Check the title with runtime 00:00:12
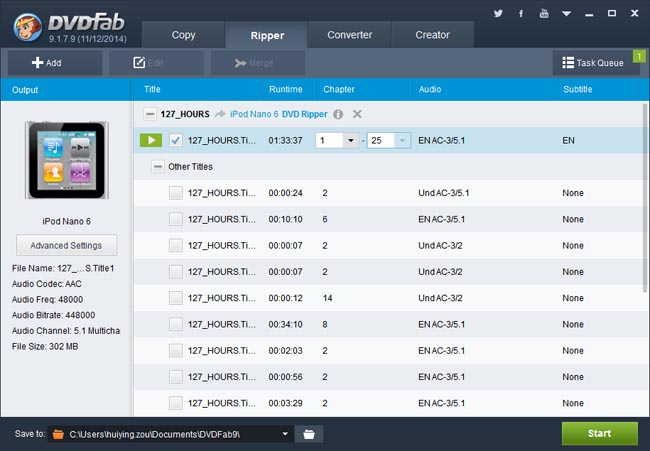650x451 pixels. pos(176,298)
